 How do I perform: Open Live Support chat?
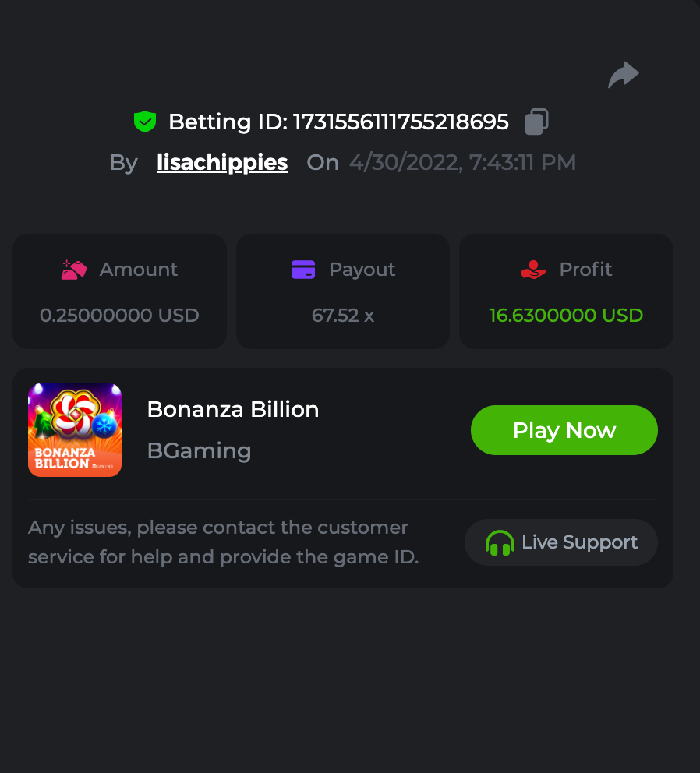pyautogui.click(x=561, y=542)
